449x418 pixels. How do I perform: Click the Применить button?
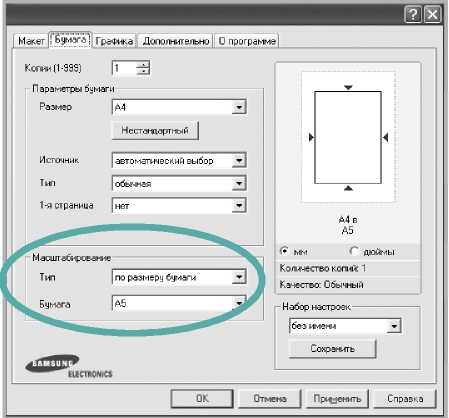337,399
